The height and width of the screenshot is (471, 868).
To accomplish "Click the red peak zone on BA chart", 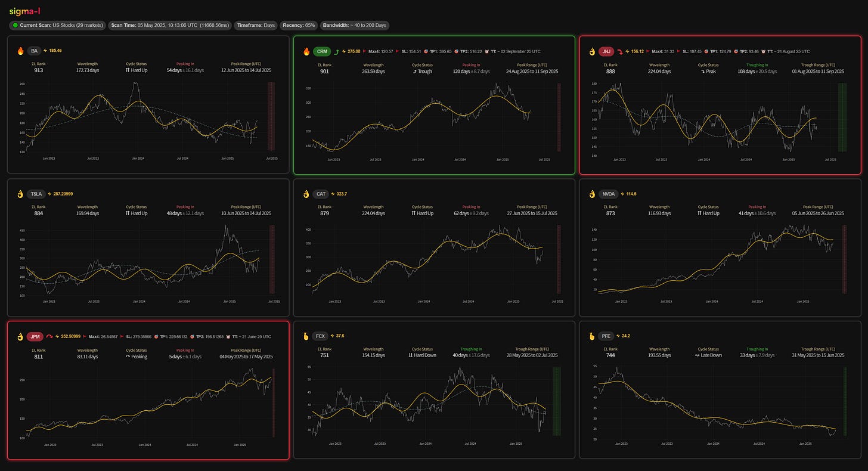I will (x=271, y=117).
